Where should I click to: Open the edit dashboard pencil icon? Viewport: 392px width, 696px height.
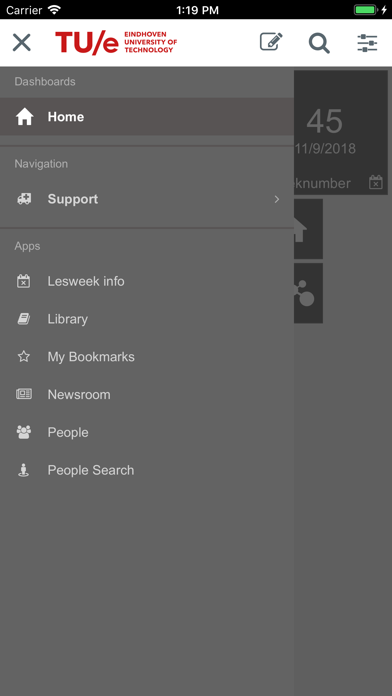click(x=271, y=43)
